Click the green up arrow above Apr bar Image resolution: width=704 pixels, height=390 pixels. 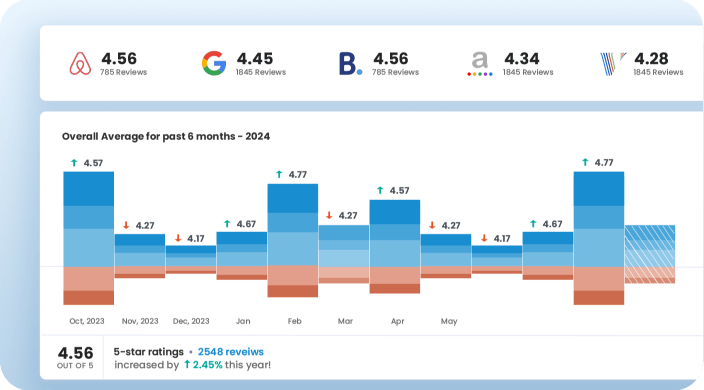coord(380,190)
